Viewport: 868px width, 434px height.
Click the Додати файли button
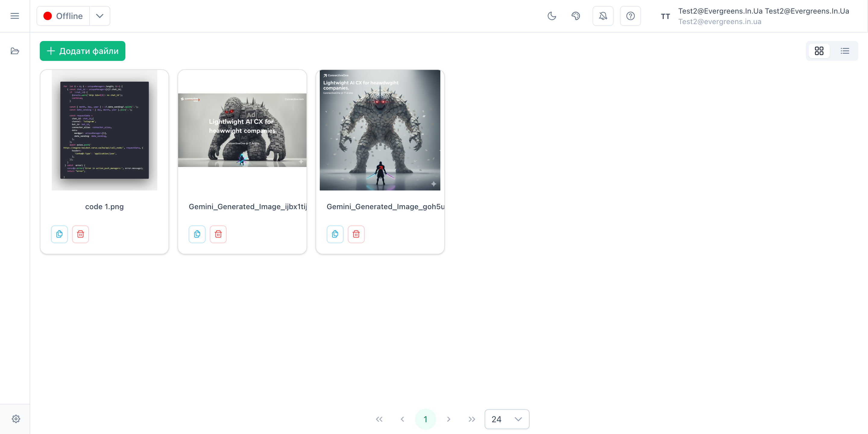[x=83, y=51]
